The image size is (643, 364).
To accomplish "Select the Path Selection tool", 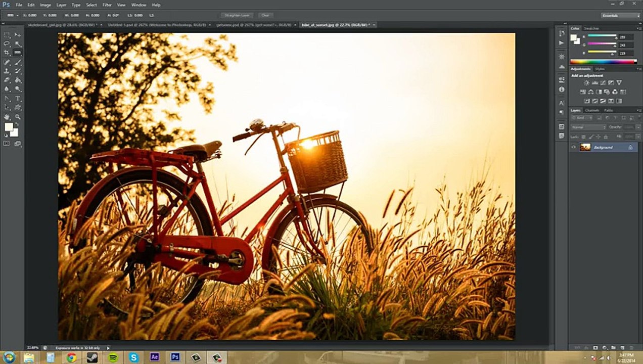I will (7, 107).
